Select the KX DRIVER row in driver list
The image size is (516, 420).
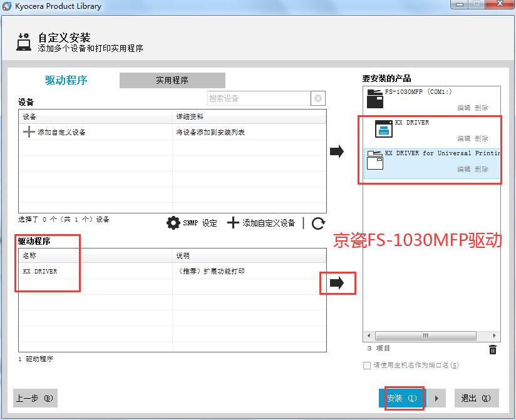[x=172, y=271]
